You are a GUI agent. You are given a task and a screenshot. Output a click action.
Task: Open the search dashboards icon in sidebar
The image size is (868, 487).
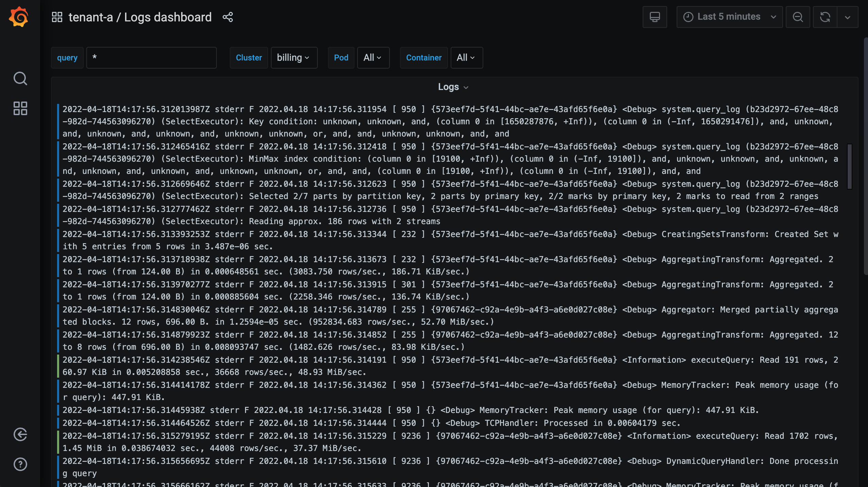(x=20, y=78)
